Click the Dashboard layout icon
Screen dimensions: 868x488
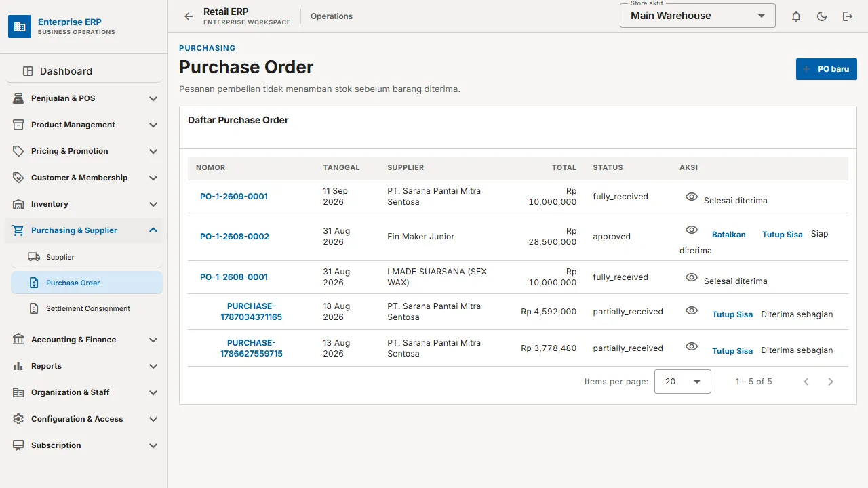28,71
